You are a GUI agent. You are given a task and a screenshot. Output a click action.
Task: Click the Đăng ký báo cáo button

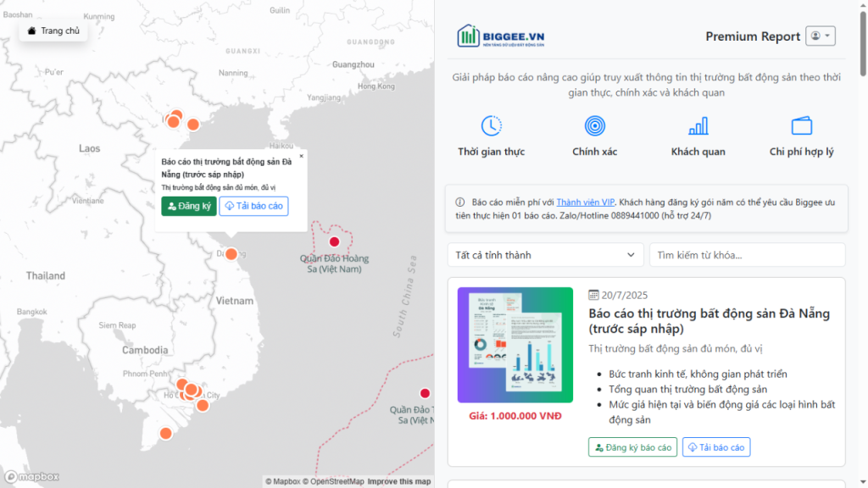tap(632, 447)
